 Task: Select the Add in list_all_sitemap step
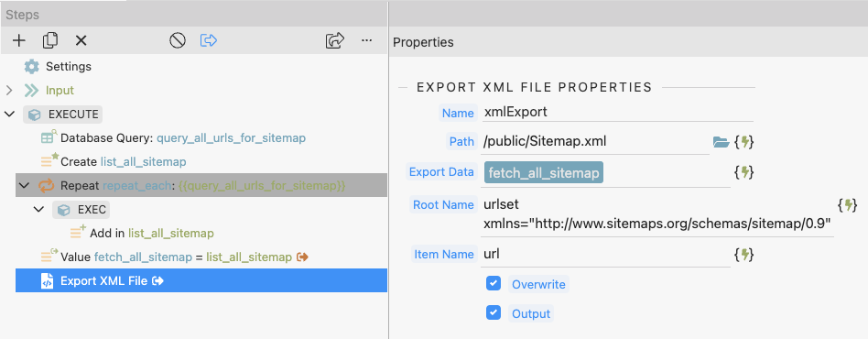click(201, 234)
